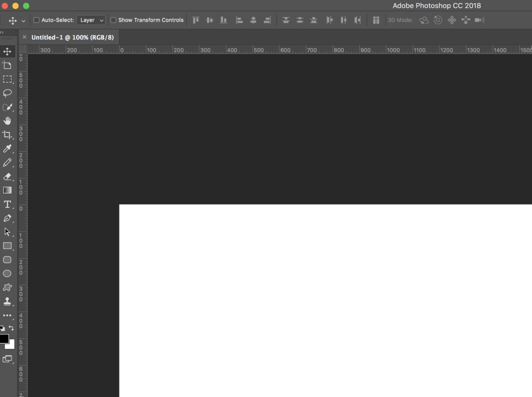Click the green window zoom button
The height and width of the screenshot is (397, 532).
[x=26, y=6]
